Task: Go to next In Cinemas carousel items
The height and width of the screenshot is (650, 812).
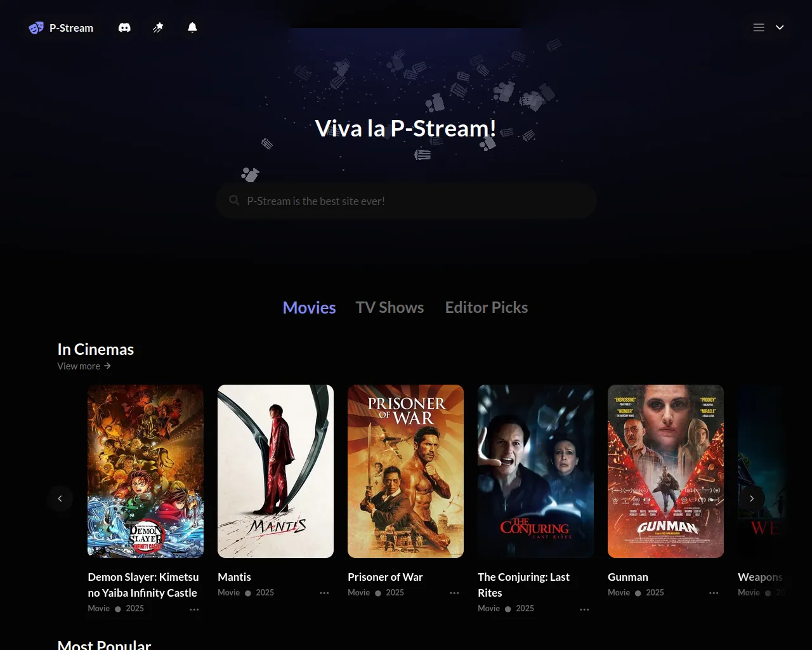Action: (752, 498)
